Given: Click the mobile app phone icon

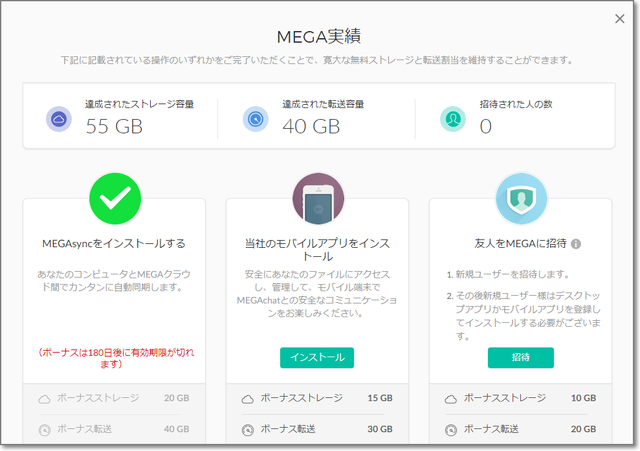Looking at the screenshot, I should (x=318, y=198).
